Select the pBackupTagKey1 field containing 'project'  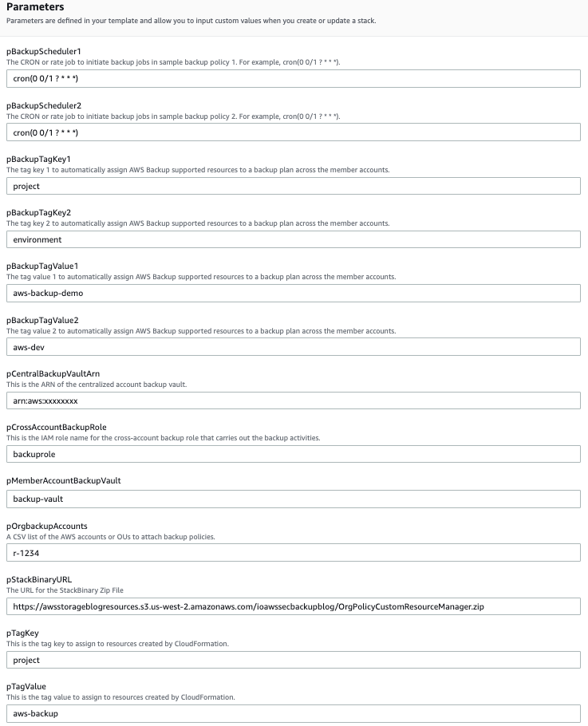[x=294, y=186]
